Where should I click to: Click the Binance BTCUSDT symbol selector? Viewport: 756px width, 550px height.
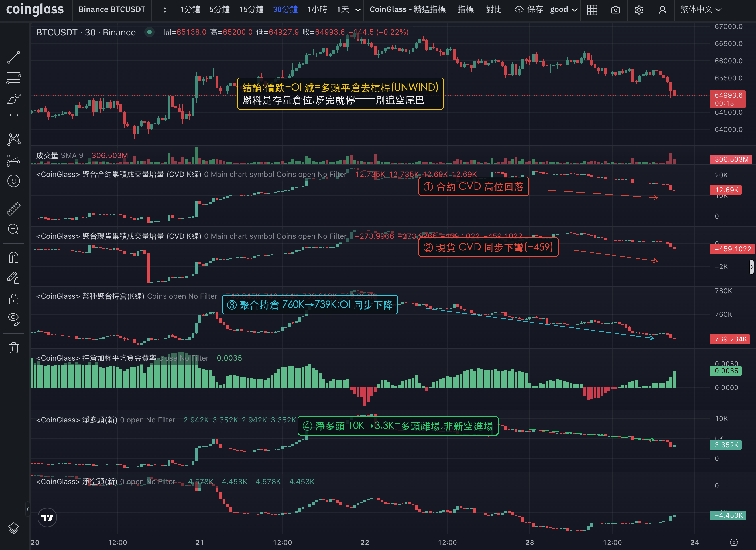click(112, 9)
